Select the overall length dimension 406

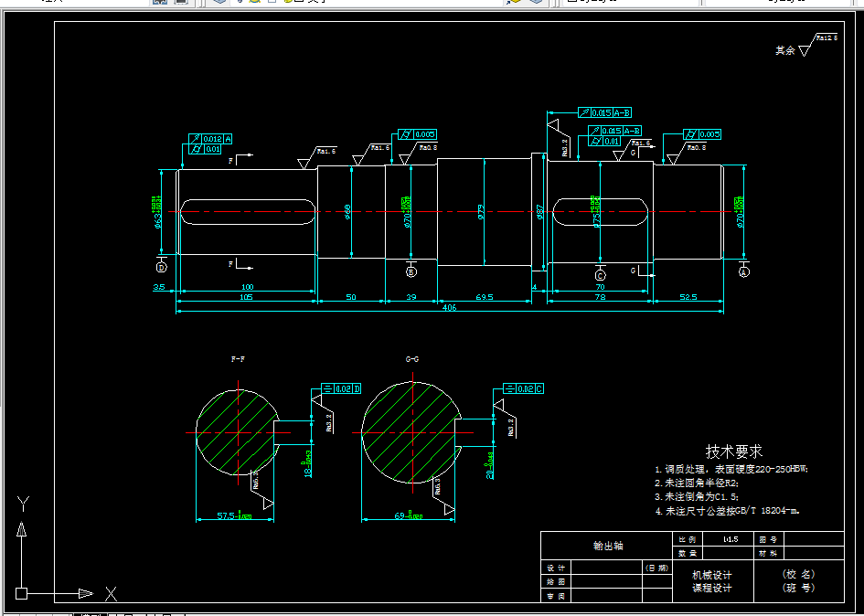(449, 308)
